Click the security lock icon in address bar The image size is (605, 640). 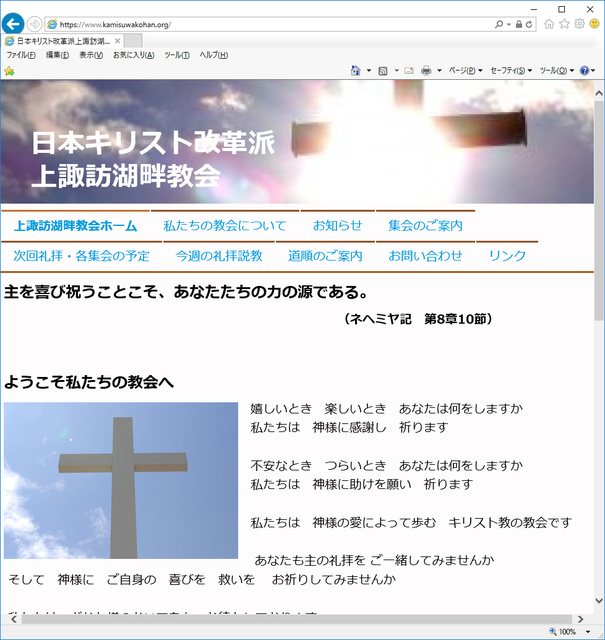coord(518,24)
